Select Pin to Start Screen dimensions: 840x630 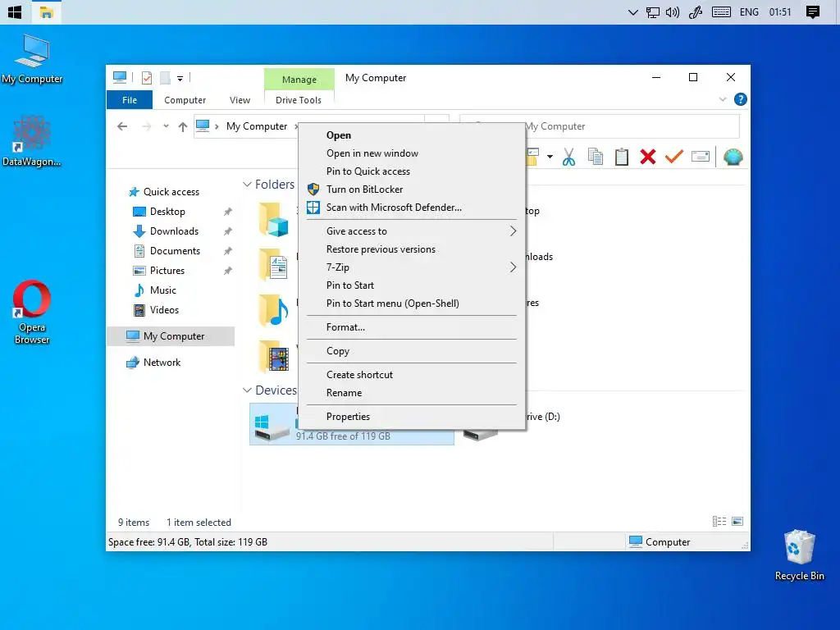pyautogui.click(x=412, y=285)
